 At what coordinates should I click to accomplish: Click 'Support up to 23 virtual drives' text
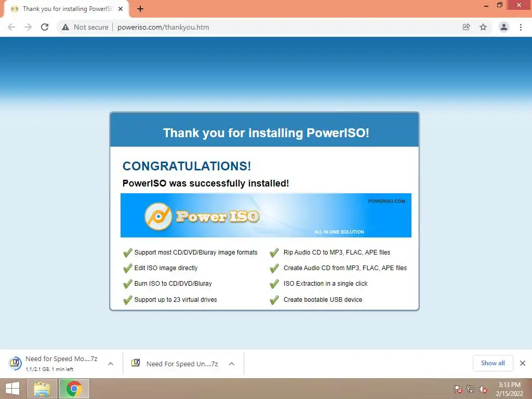(x=176, y=300)
